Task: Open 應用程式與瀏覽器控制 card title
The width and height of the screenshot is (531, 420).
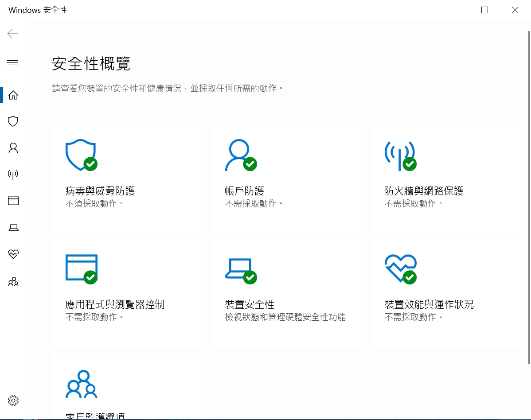Action: pos(115,304)
